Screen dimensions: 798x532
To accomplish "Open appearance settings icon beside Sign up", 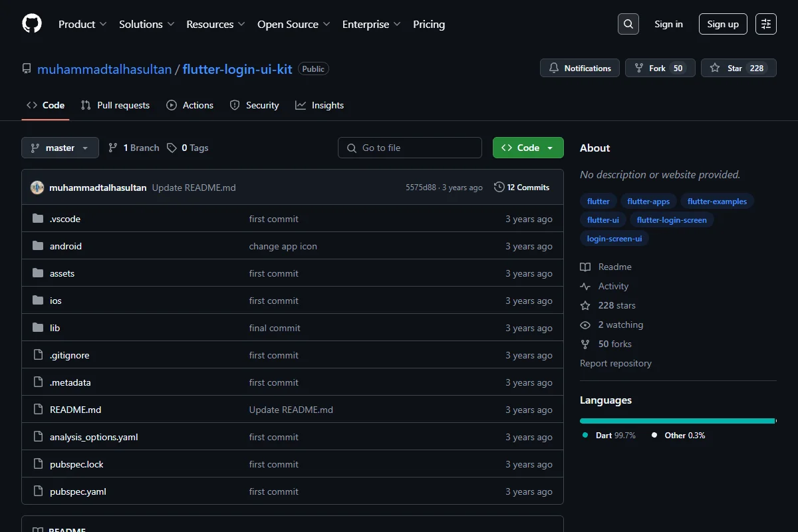I will click(766, 24).
